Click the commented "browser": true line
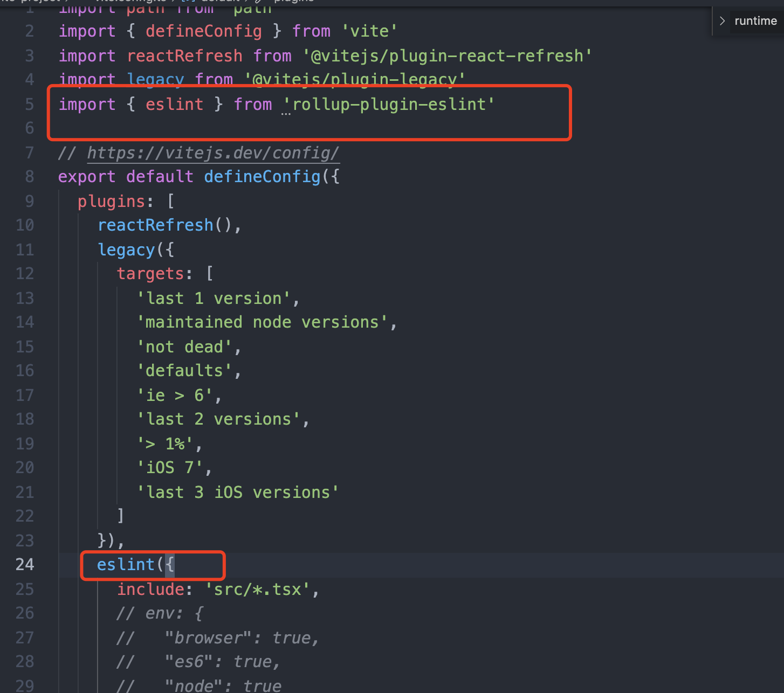 [218, 637]
